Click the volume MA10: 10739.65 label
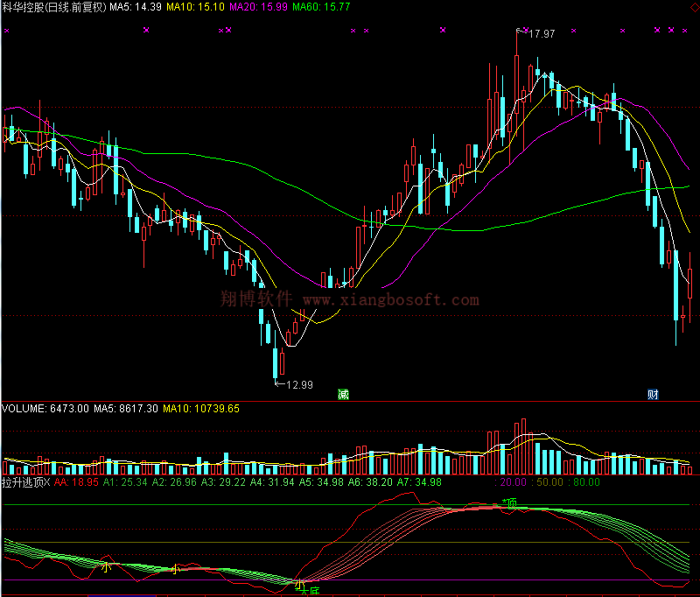This screenshot has width=700, height=597. click(x=201, y=408)
